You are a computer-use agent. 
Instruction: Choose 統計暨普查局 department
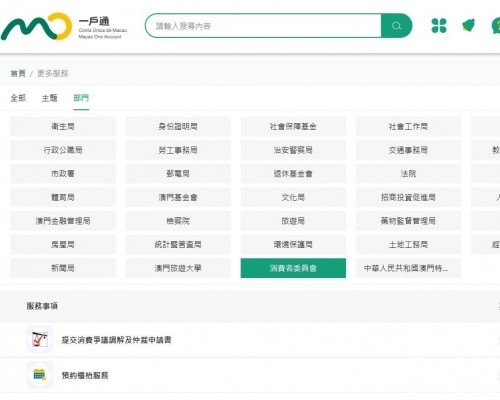tap(178, 244)
